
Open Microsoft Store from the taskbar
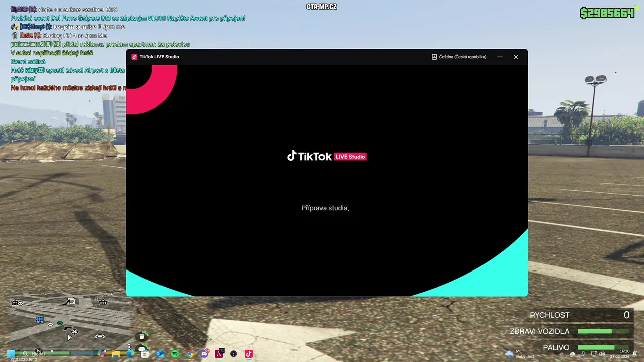coord(145,354)
